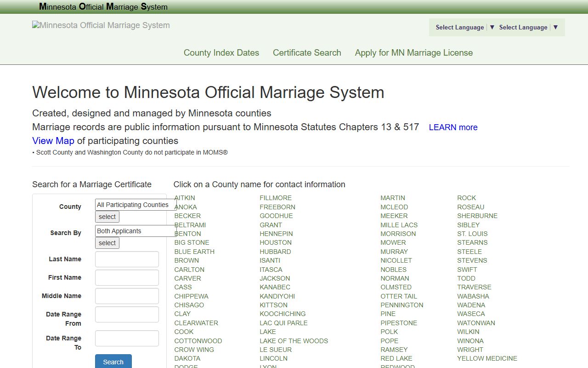Open DAKOTA county link

pyautogui.click(x=187, y=358)
